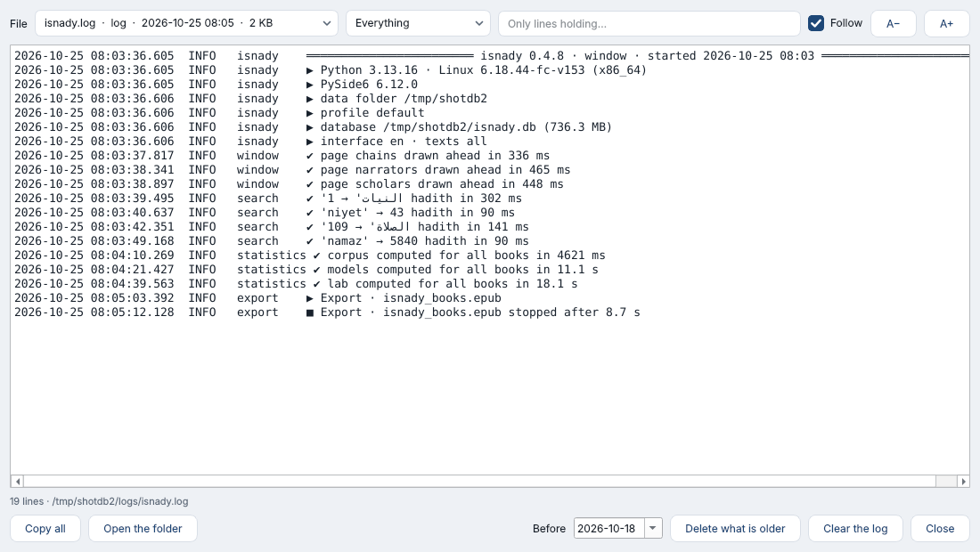Select the 'data folder /tmp/shotdb2' log line
This screenshot has width=980, height=552.
[250, 99]
